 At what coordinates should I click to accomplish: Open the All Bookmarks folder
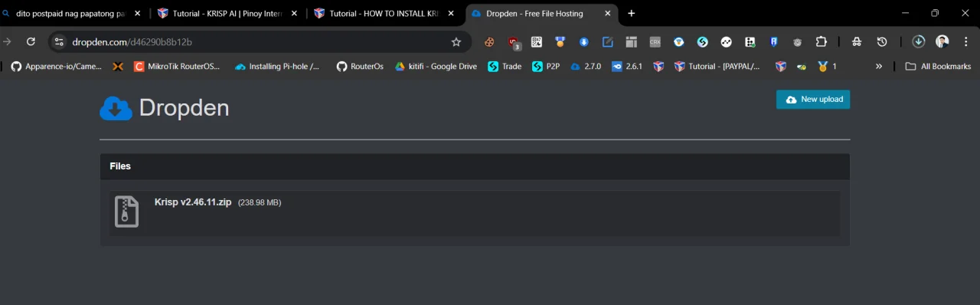point(938,67)
